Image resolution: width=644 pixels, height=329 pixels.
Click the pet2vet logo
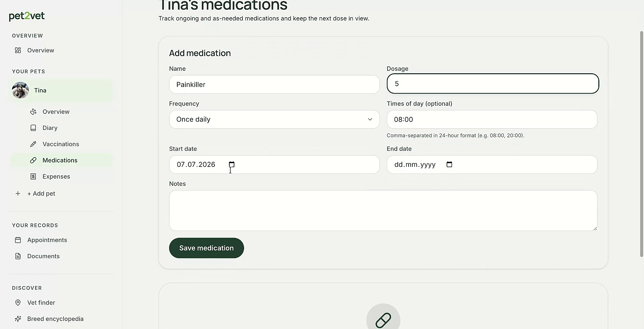click(x=27, y=16)
